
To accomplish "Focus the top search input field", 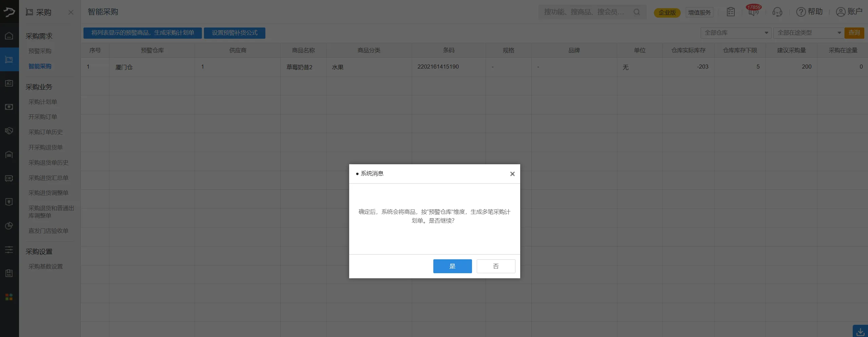I will click(x=585, y=12).
